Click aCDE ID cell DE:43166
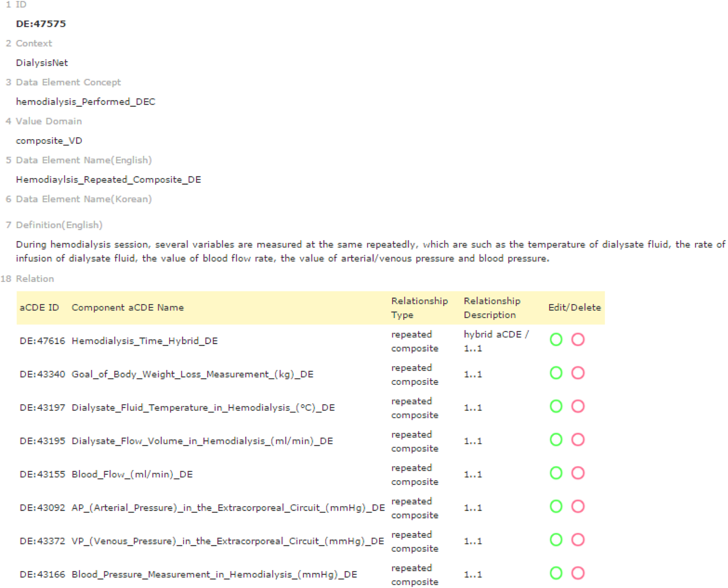This screenshot has width=728, height=588. pyautogui.click(x=42, y=574)
